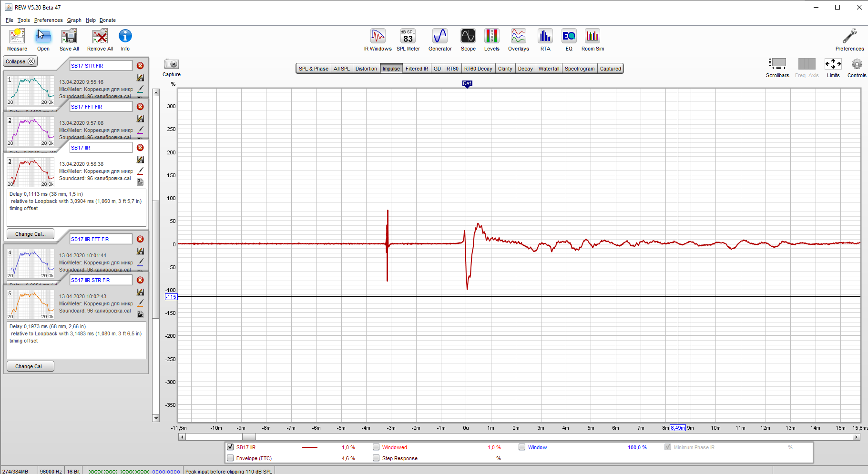
Task: Change trace colour of SB17 IIR measurement
Action: point(140,171)
